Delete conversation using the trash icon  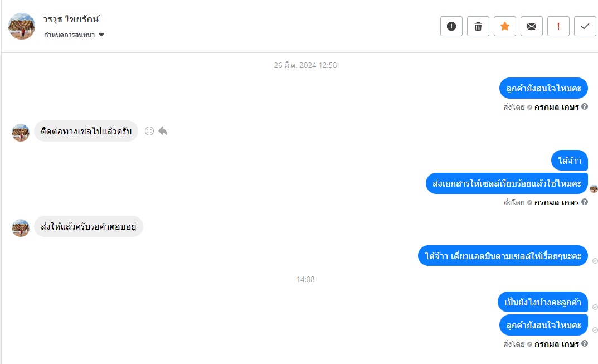(478, 26)
